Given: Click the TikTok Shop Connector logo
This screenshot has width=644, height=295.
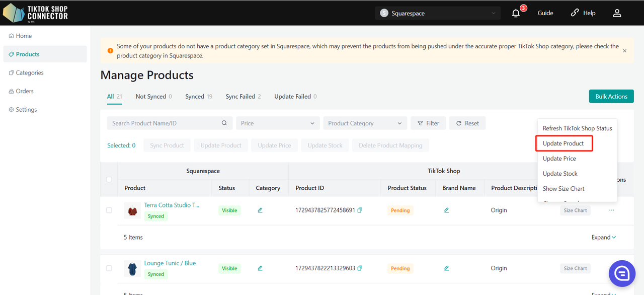Looking at the screenshot, I should (35, 13).
